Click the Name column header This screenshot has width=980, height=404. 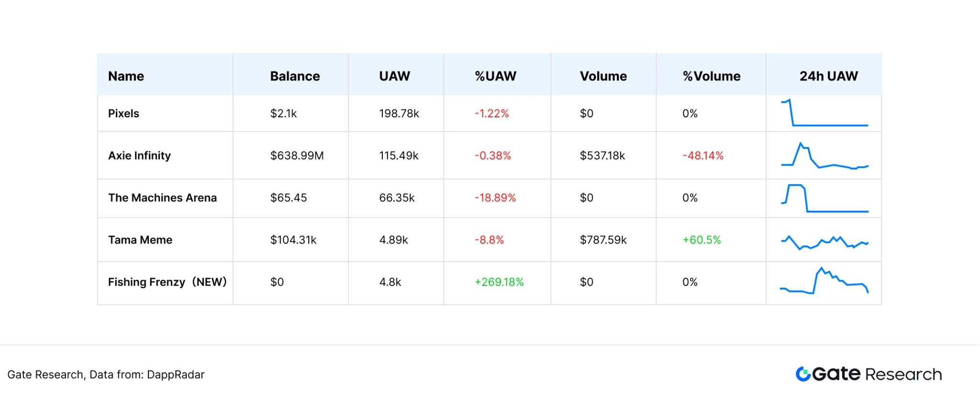[x=126, y=76]
